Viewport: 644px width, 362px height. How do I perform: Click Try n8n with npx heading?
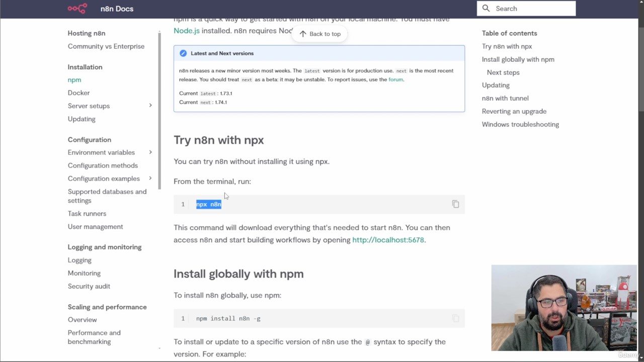[218, 140]
